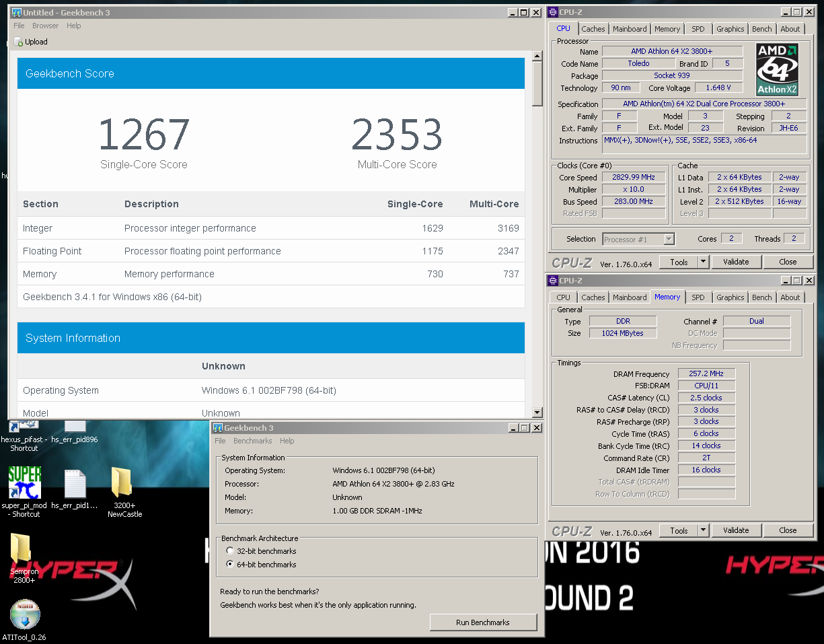The image size is (824, 644).
Task: Click the Geekbench results scrollbar thumb
Action: coord(537,83)
